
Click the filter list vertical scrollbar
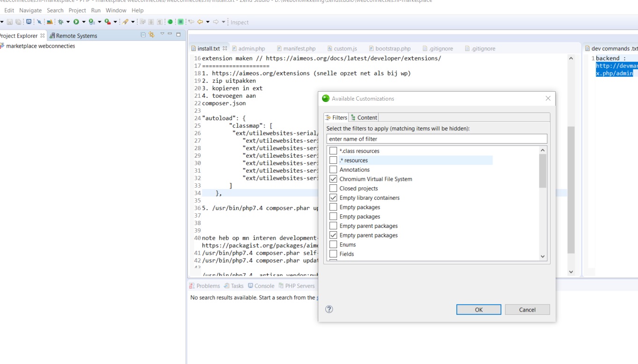pyautogui.click(x=543, y=171)
